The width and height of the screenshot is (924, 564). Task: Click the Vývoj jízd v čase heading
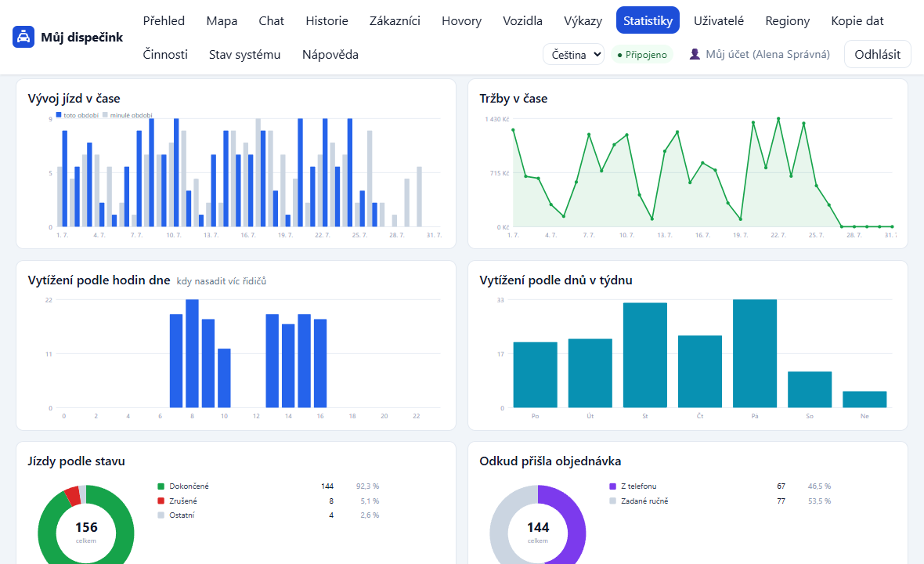[74, 99]
